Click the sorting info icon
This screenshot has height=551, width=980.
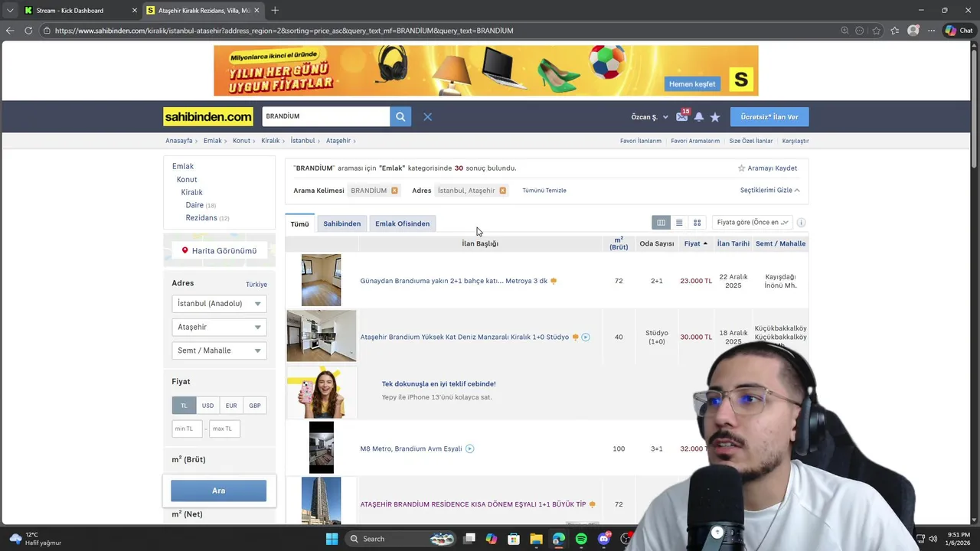click(801, 223)
